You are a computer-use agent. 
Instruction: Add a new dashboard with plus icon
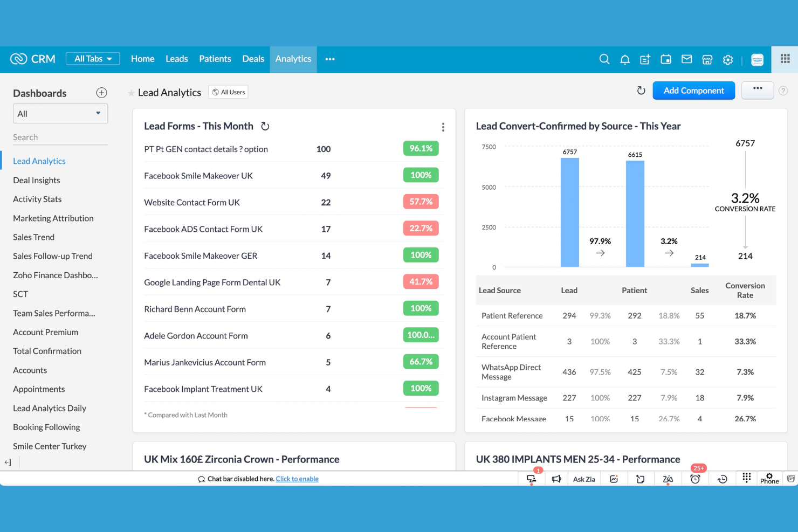click(101, 93)
